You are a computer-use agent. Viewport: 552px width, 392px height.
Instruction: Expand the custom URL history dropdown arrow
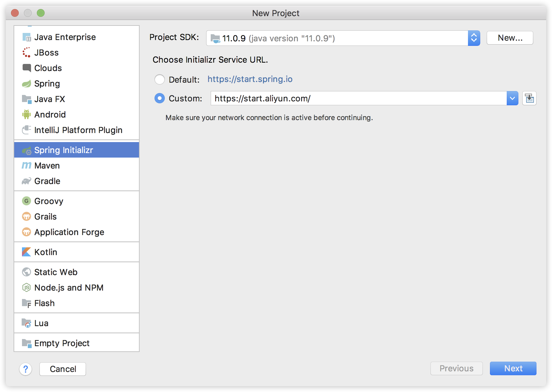tap(512, 98)
